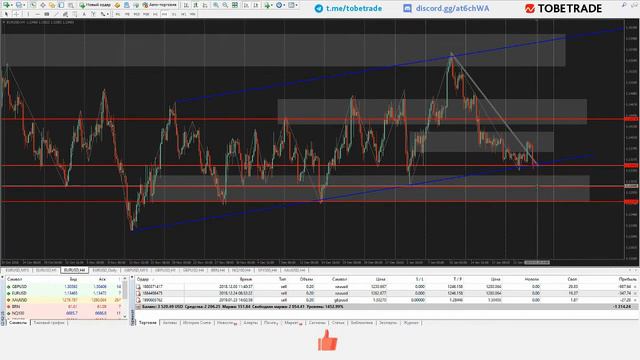640x360 pixels.
Task: Create a new chart from the toolbar
Action: coord(7,5)
